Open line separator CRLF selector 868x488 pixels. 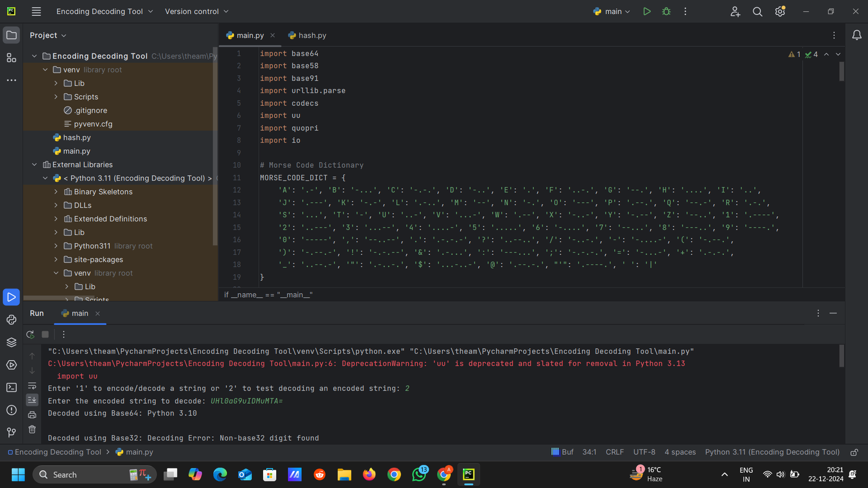tap(615, 452)
